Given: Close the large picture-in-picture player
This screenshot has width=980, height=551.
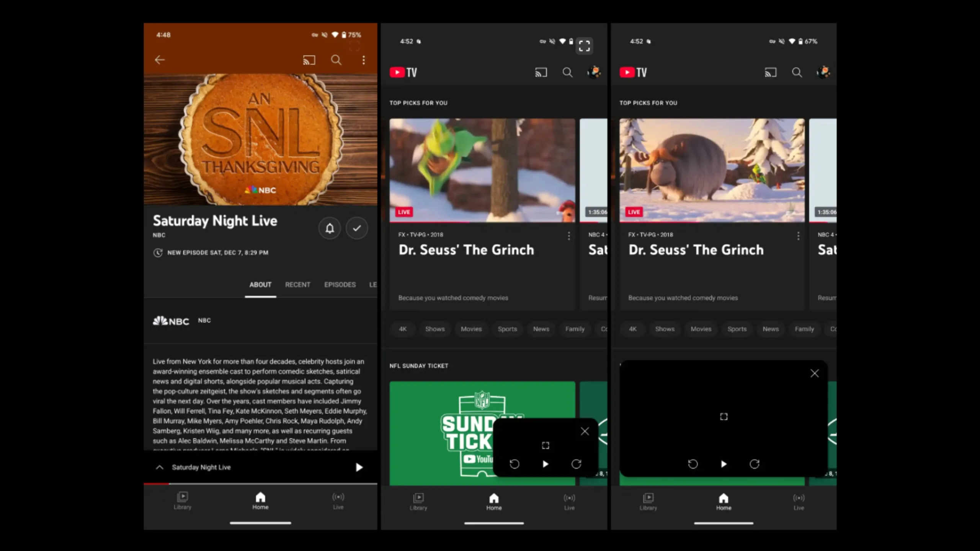Looking at the screenshot, I should pyautogui.click(x=815, y=373).
